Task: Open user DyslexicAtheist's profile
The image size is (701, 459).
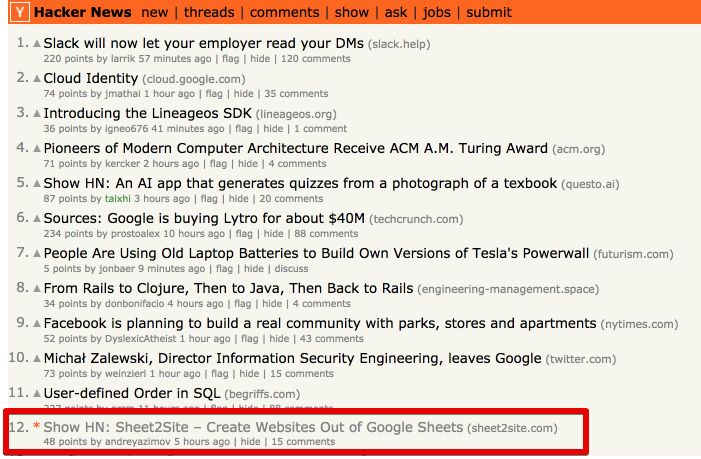Action: (141, 338)
